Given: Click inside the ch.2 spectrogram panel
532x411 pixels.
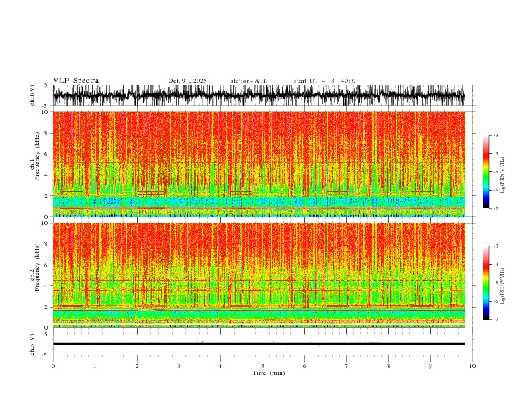Looking at the screenshot, I should [x=259, y=275].
